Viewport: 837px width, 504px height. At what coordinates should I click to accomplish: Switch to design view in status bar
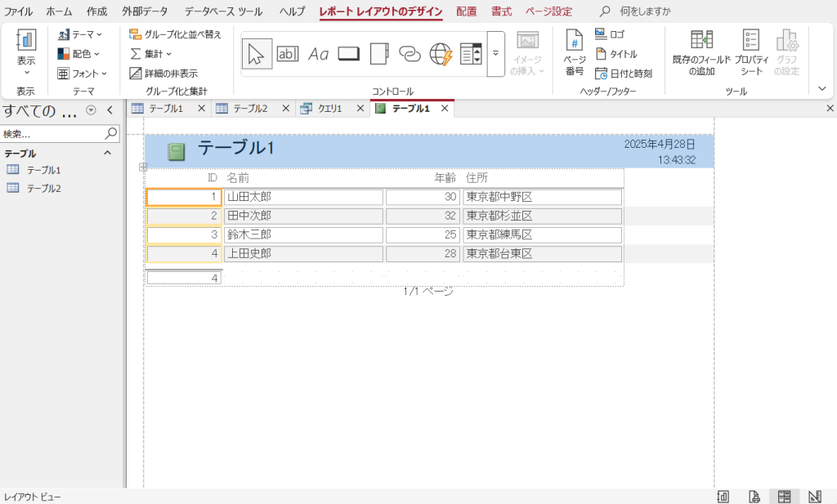point(815,497)
